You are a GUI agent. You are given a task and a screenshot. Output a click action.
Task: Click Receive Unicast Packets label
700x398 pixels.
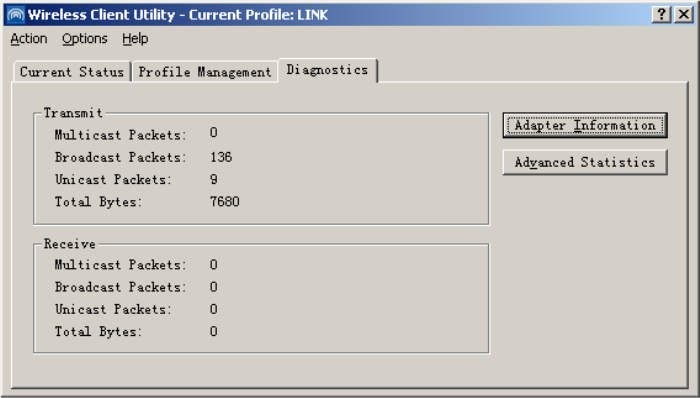point(113,309)
